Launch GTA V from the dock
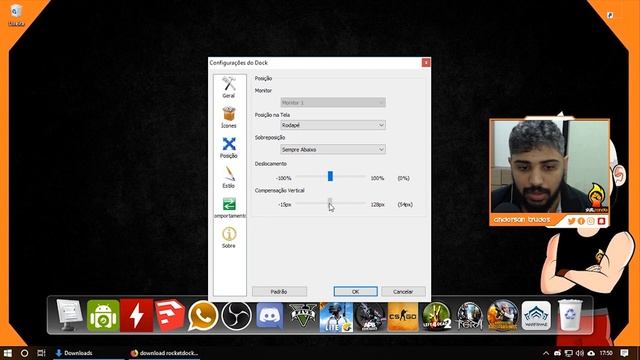This screenshot has width=640, height=360. (x=303, y=316)
